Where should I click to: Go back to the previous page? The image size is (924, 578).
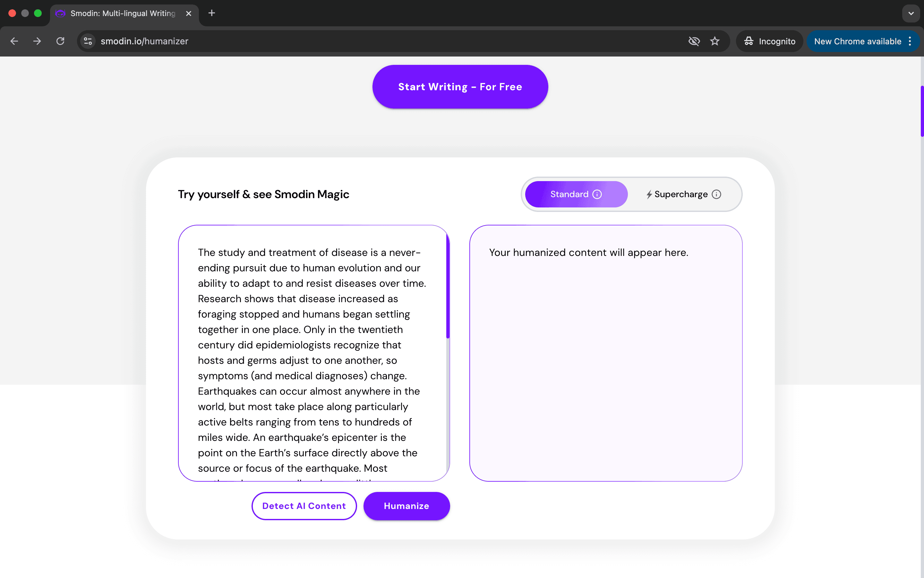coord(14,41)
